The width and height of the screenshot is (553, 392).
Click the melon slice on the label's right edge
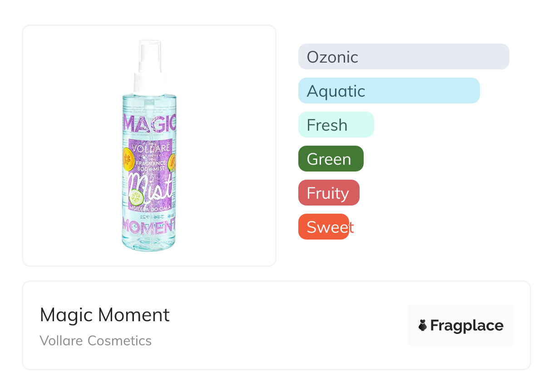coord(172,161)
